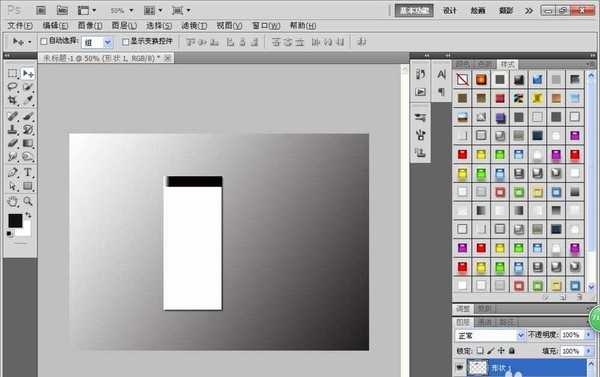
Task: Open the 滤镜(T) menu
Action: click(194, 26)
